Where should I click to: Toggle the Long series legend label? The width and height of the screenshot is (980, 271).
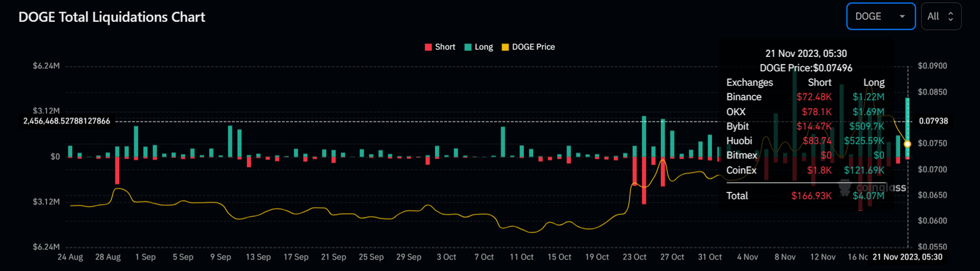(x=484, y=47)
